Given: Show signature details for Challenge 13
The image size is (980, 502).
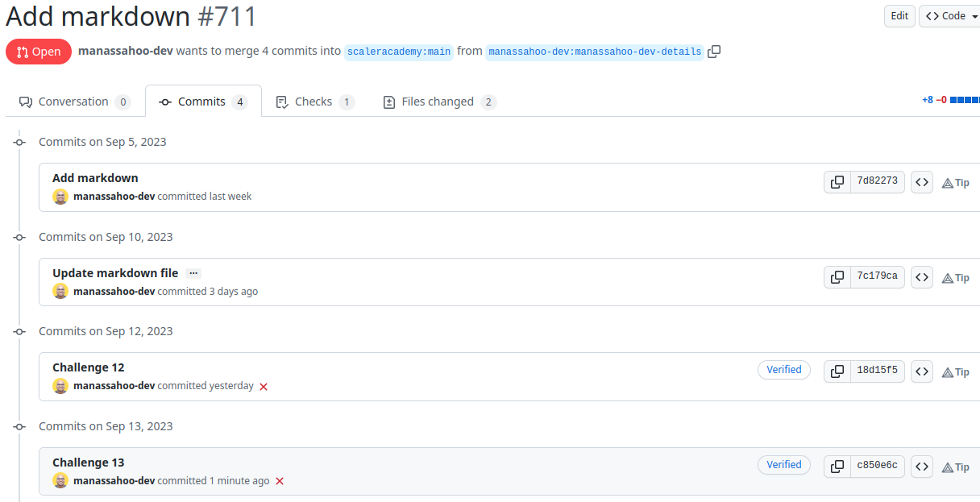Looking at the screenshot, I should [783, 464].
